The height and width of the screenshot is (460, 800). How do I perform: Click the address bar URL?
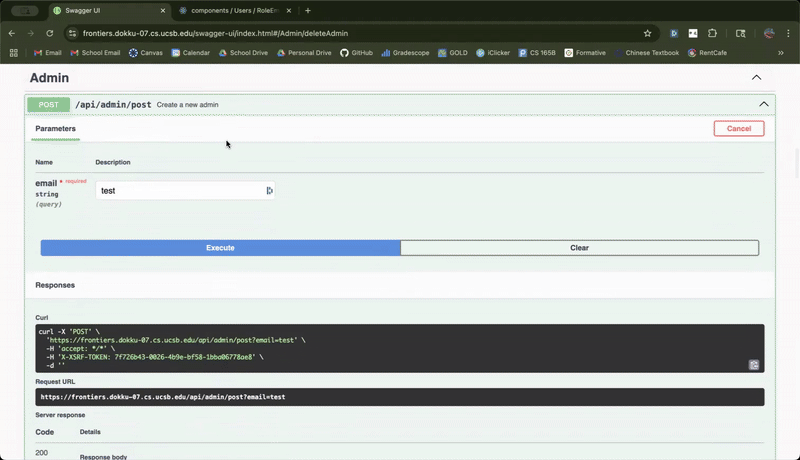[x=215, y=33]
